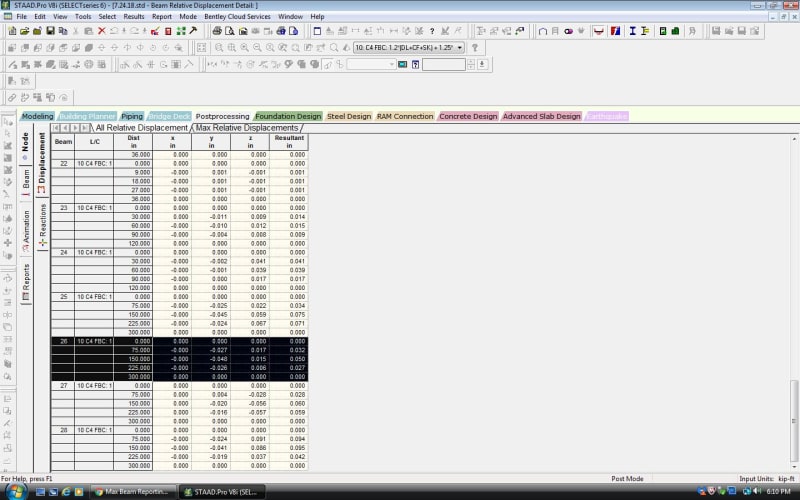Viewport: 800px width, 500px height.
Task: Click the green four-squares structure icon
Action: [181, 31]
